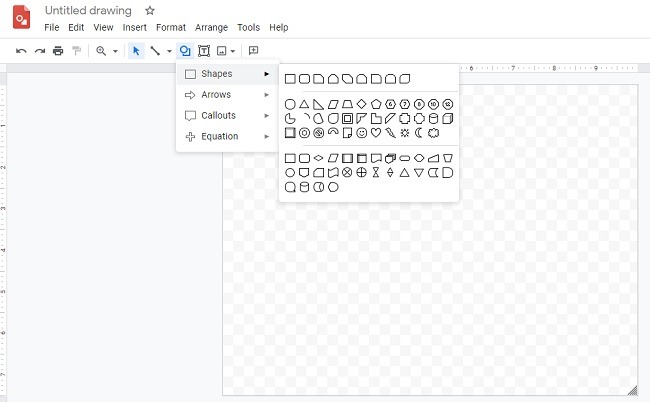Click the Google Drawings home logo
Image resolution: width=650 pixels, height=402 pixels.
(x=21, y=17)
